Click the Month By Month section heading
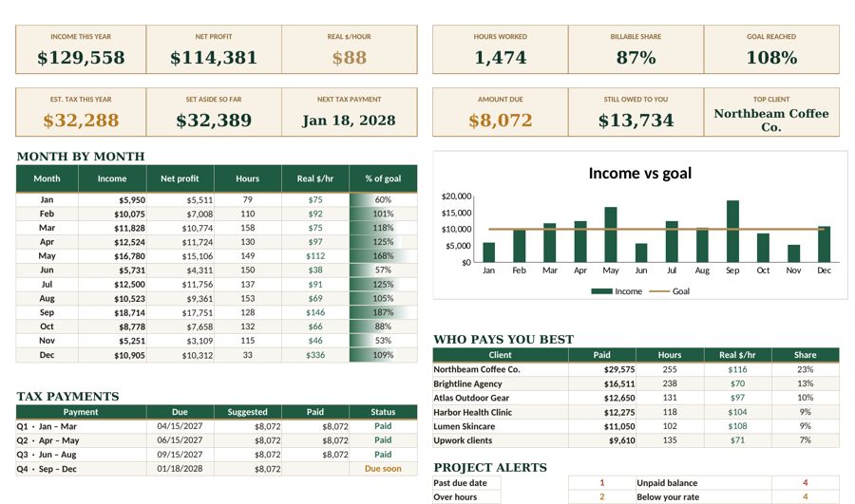855x504 pixels. pyautogui.click(x=81, y=157)
